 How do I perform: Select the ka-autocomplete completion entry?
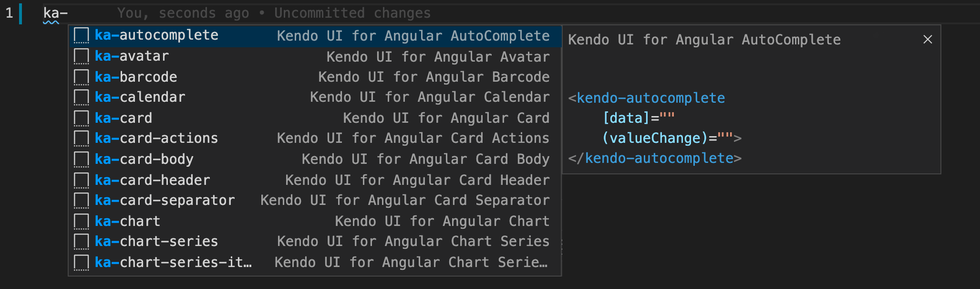157,35
